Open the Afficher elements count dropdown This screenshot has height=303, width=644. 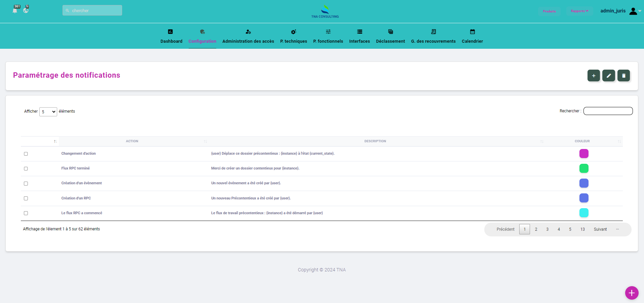48,112
